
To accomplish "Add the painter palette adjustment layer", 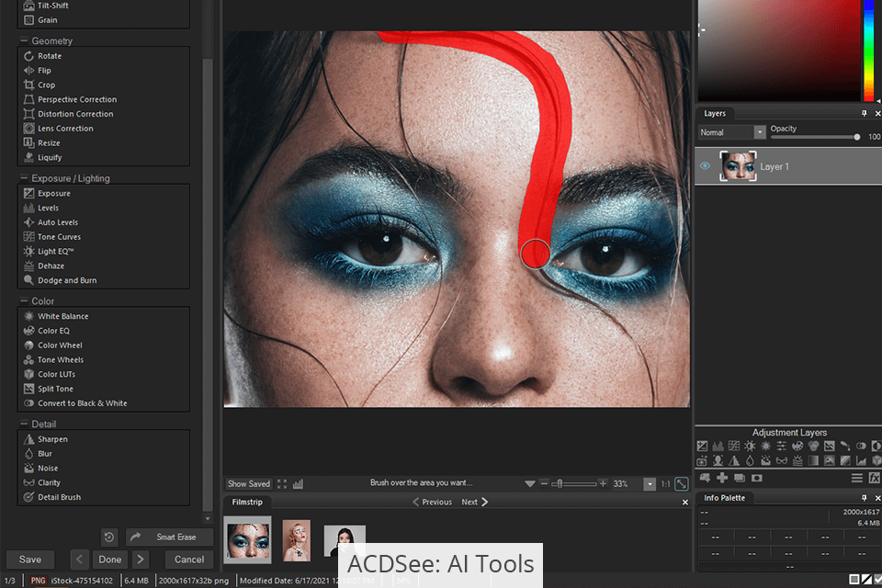I will [x=797, y=447].
